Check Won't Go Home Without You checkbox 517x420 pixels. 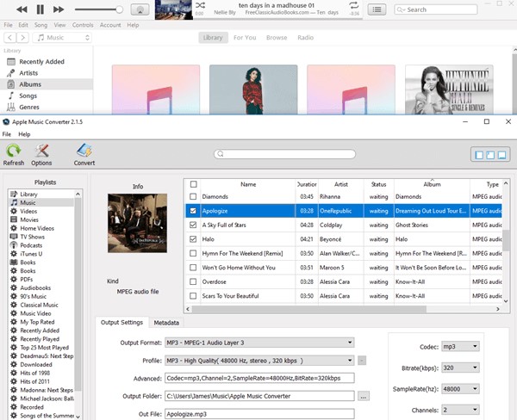193,268
